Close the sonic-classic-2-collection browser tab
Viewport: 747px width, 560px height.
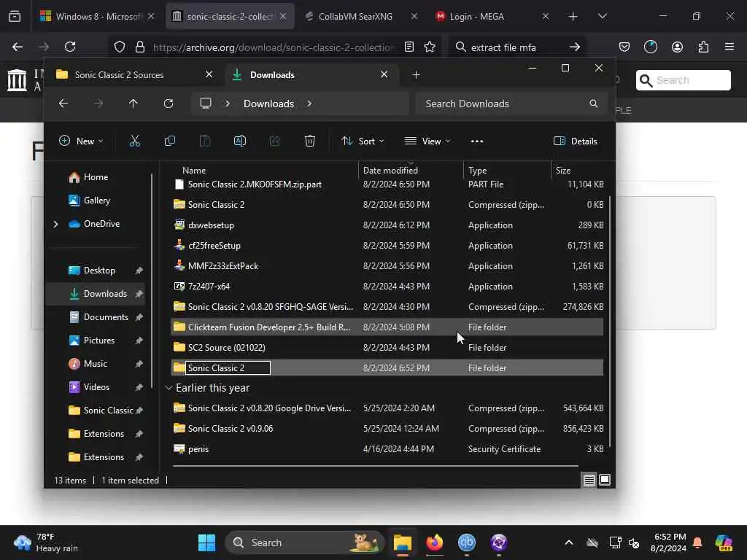pos(283,16)
